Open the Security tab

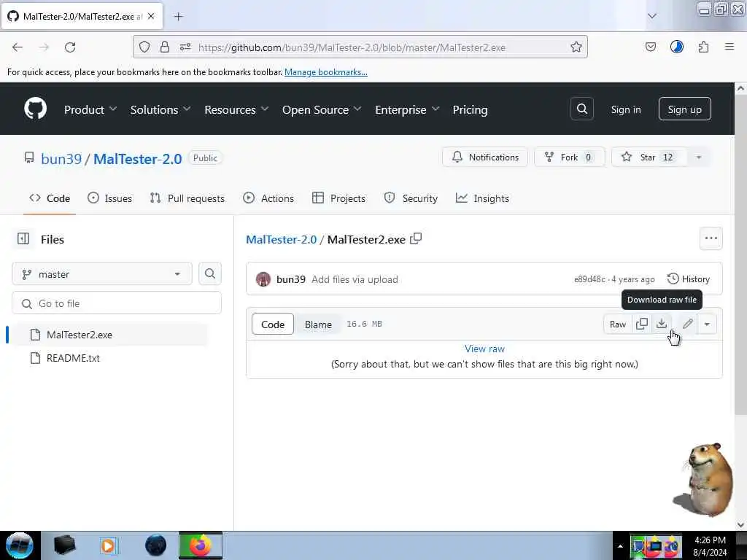pyautogui.click(x=411, y=198)
